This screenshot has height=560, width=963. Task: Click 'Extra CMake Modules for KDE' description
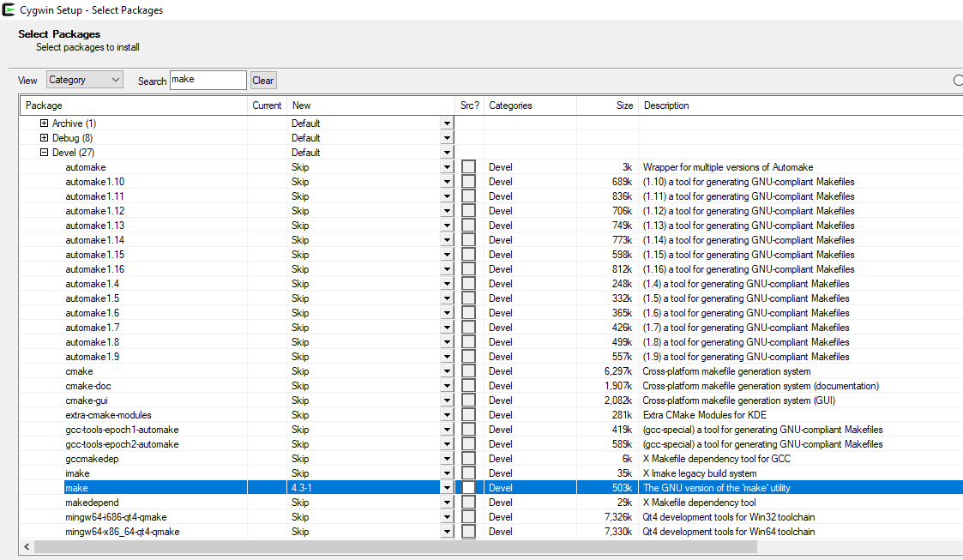coord(704,415)
